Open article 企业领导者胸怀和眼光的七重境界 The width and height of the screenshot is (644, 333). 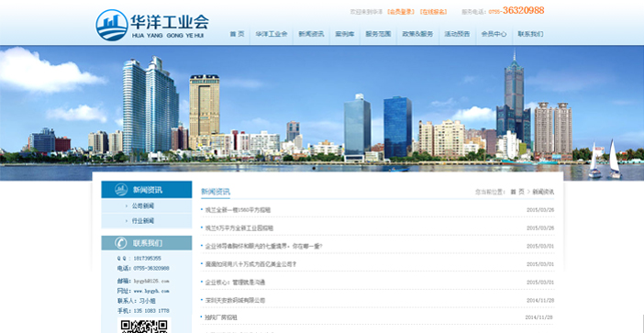pos(263,246)
